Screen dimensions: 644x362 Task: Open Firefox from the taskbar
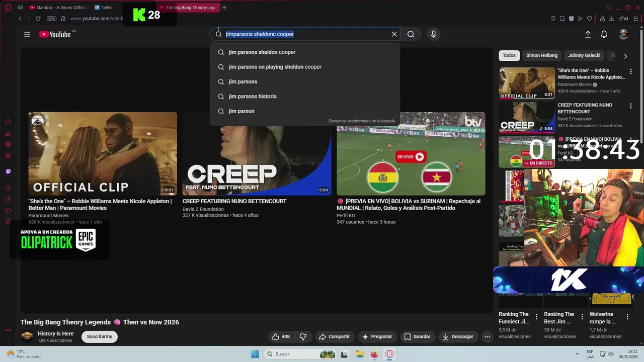pos(374,354)
